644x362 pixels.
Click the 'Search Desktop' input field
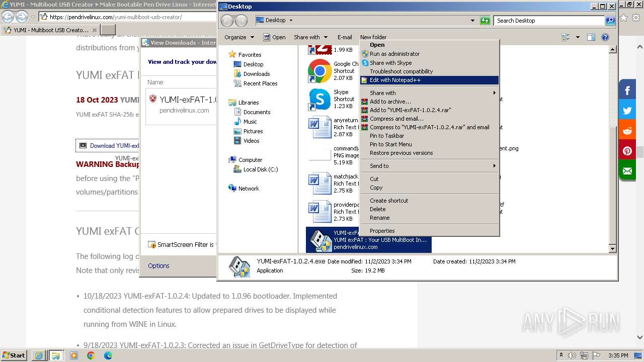pos(549,21)
